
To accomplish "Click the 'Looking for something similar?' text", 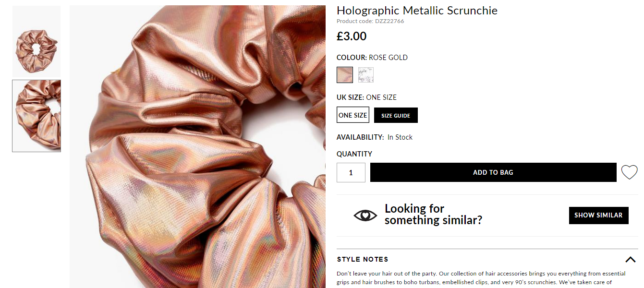I will point(433,215).
